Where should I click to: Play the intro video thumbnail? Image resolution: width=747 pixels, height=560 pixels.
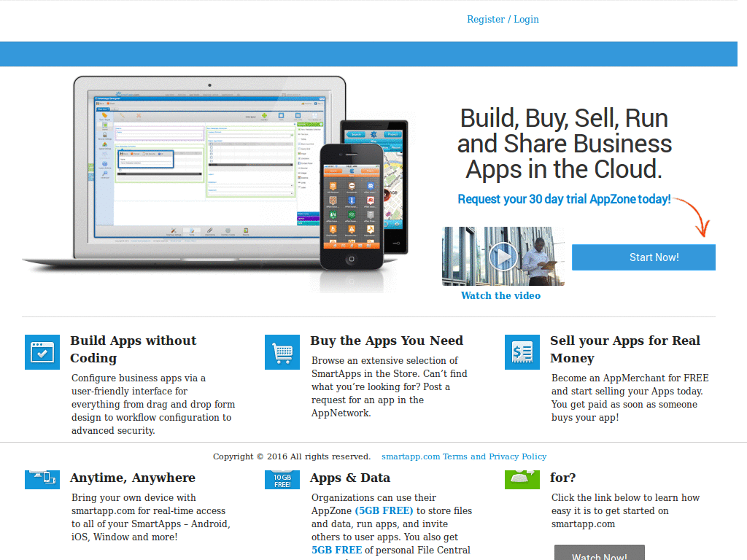click(503, 256)
